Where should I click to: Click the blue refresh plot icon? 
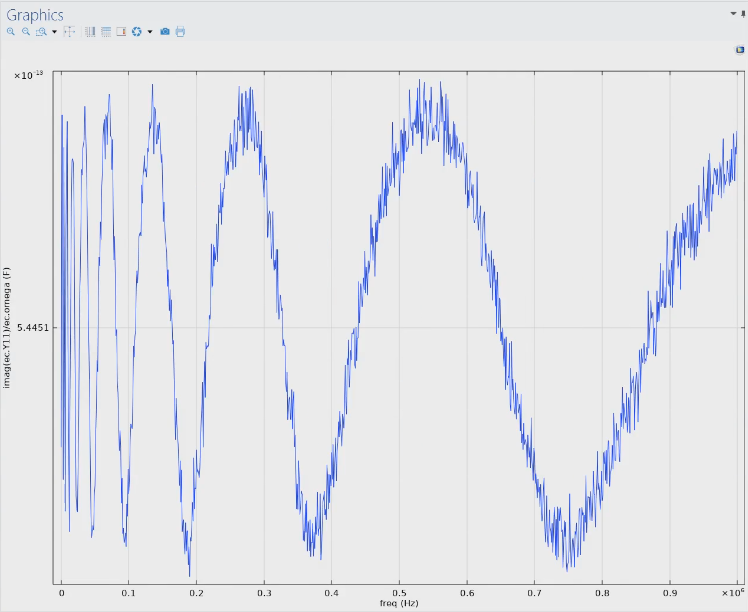pos(136,32)
